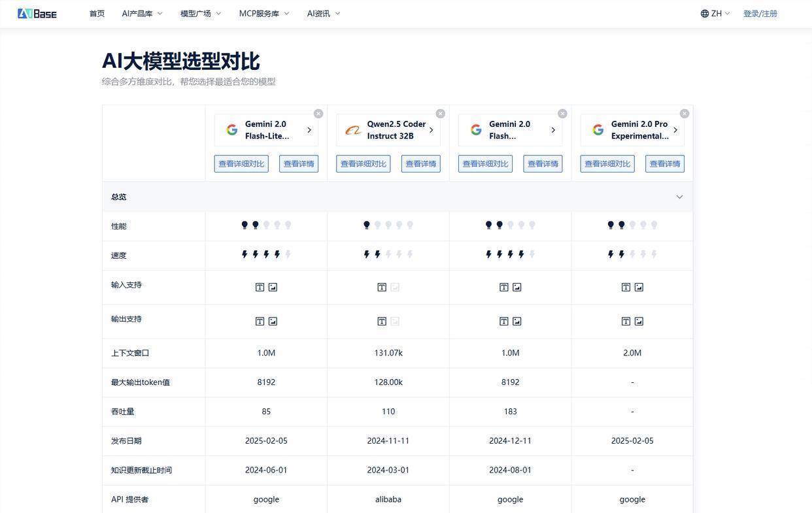Viewport: 812px width, 513px height.
Task: Click API provider alibaba
Action: pyautogui.click(x=388, y=499)
